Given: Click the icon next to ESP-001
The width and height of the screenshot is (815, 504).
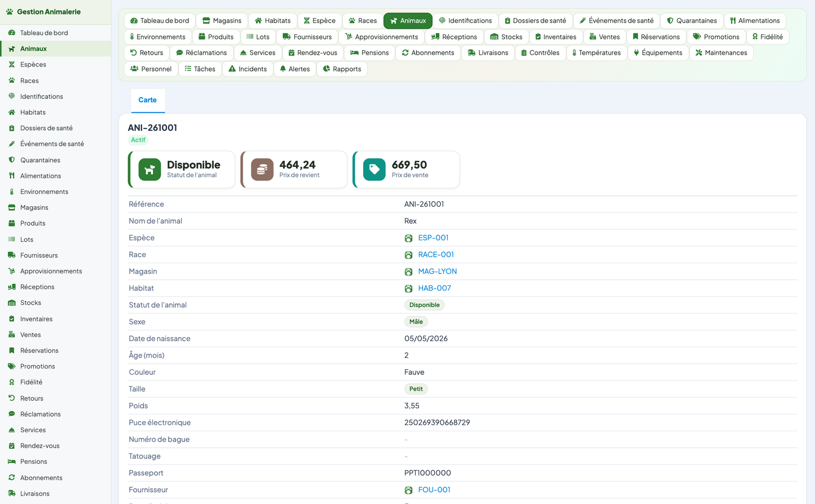Looking at the screenshot, I should 408,238.
